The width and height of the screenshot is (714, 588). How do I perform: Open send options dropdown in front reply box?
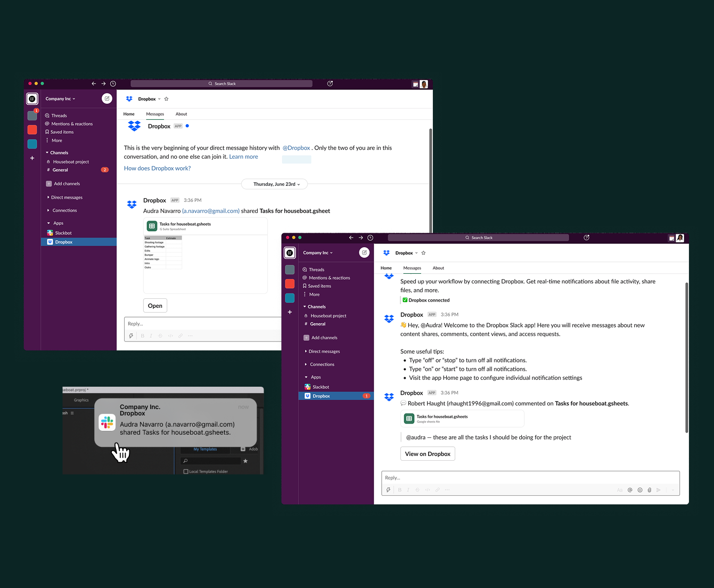pos(673,490)
